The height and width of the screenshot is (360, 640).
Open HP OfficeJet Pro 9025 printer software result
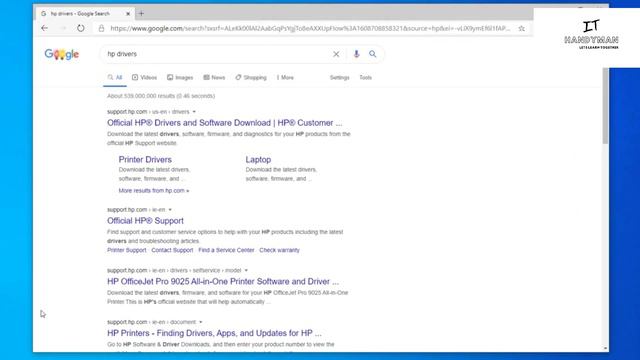tap(223, 282)
